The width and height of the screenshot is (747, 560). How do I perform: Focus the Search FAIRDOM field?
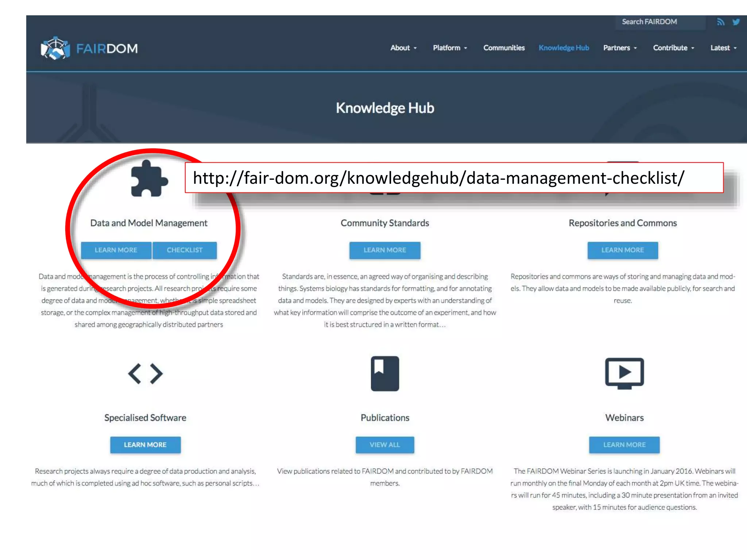[661, 22]
